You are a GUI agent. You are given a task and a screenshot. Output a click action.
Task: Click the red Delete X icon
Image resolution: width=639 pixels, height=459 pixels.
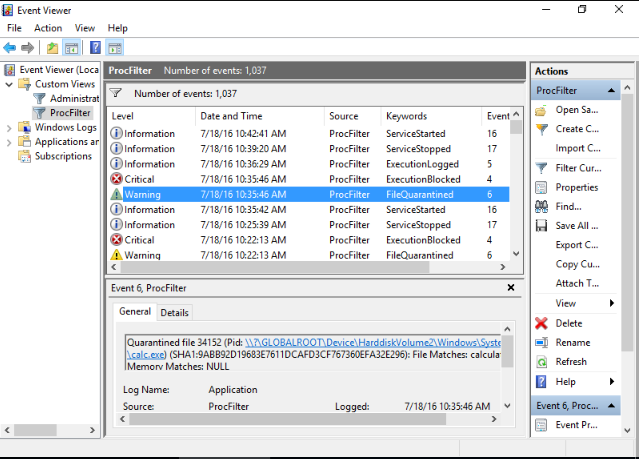(542, 323)
